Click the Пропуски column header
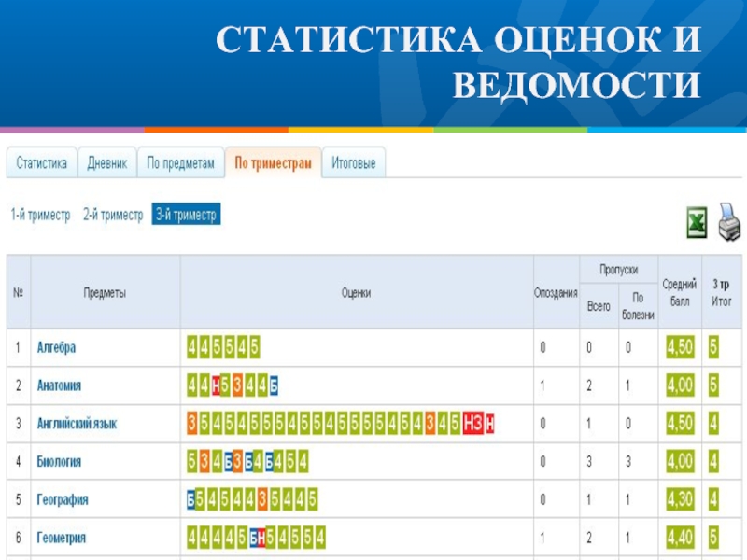This screenshot has height=560, width=747. point(618,270)
